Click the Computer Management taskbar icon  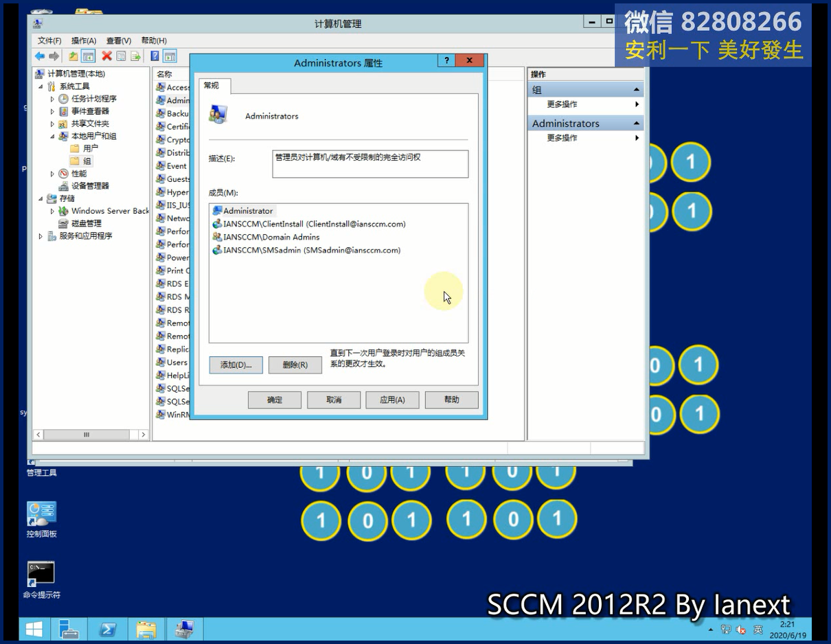pos(185,629)
